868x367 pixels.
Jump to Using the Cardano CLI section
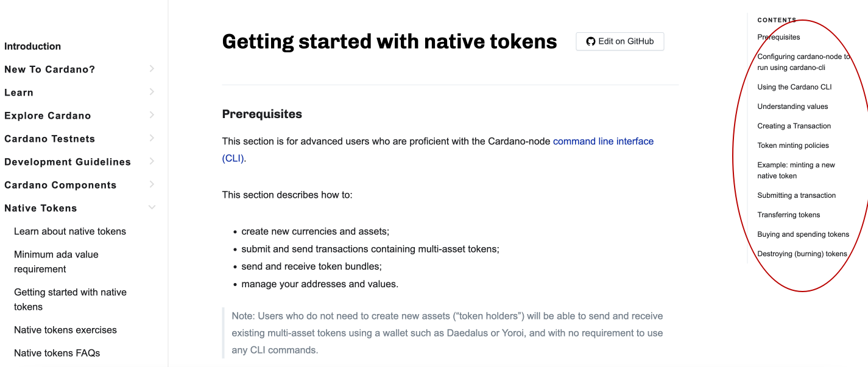(x=794, y=87)
